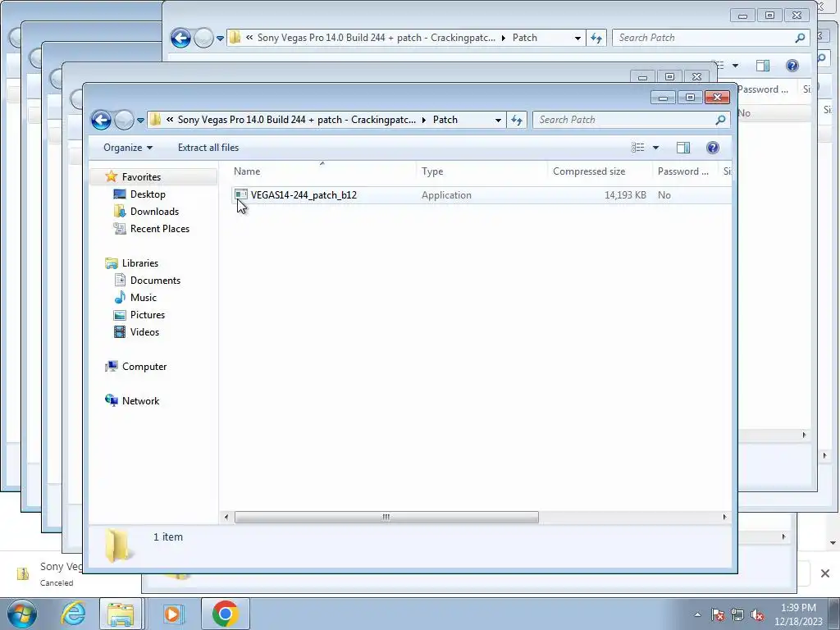This screenshot has height=630, width=840.
Task: Expand breadcrumb arrow before Patch in front window
Action: coord(424,120)
